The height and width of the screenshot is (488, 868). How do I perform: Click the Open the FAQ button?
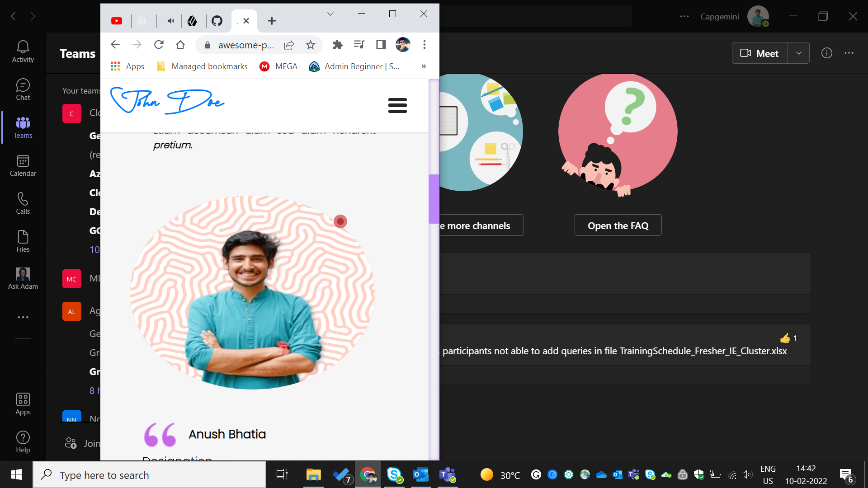tap(618, 225)
